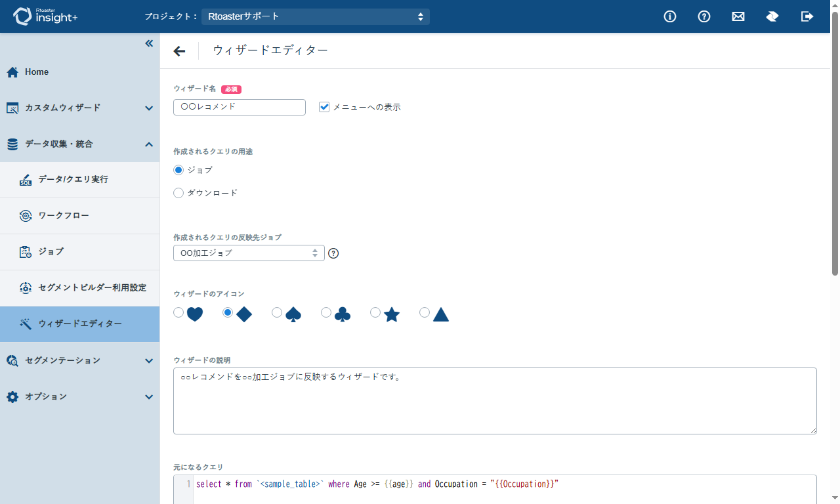Open the help question mark in header
This screenshot has height=504, width=840.
click(x=704, y=16)
